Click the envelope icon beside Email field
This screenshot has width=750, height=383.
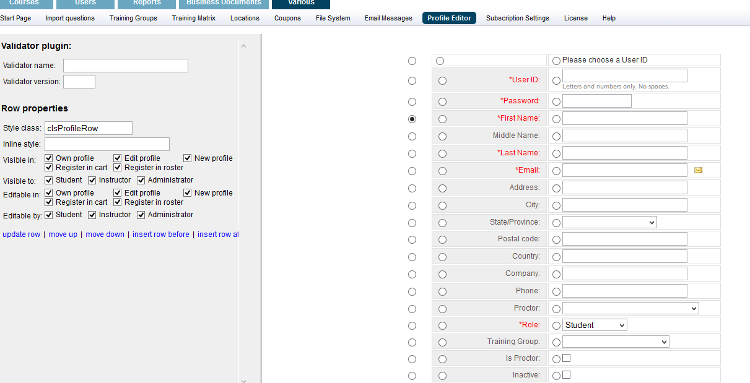click(698, 170)
